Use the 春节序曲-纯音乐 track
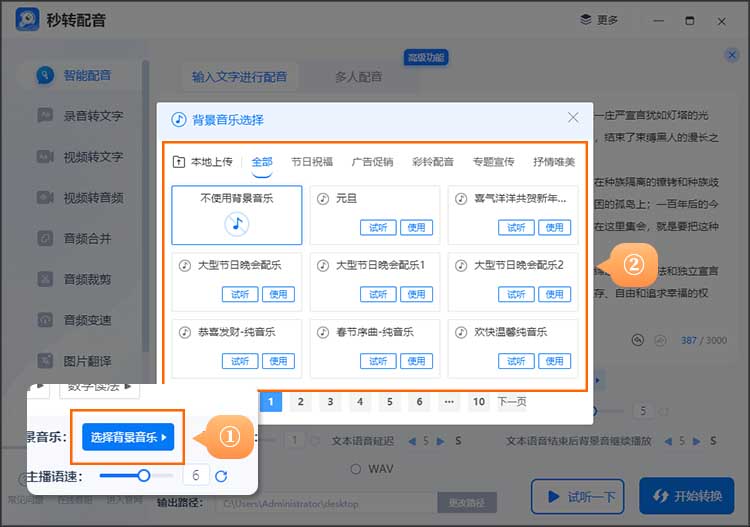Viewport: 750px width, 527px height. coord(416,362)
